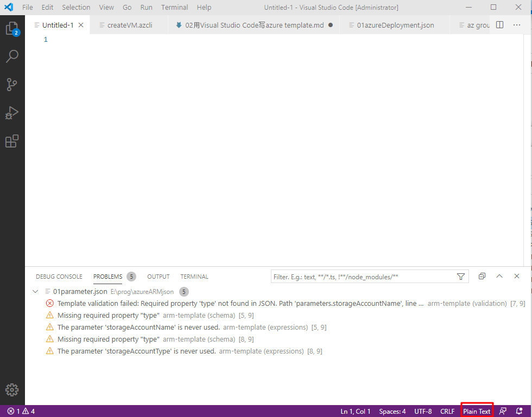Open the Search view icon
The height and width of the screenshot is (417, 532).
click(x=12, y=56)
